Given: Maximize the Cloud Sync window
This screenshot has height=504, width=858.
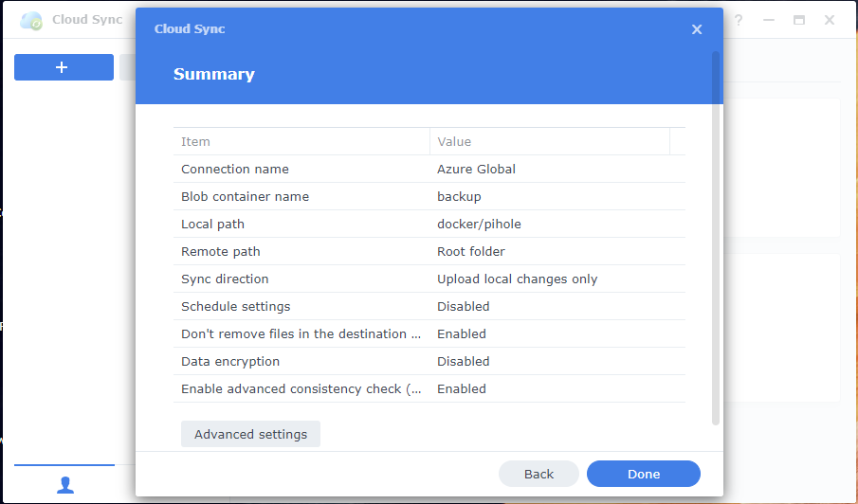Looking at the screenshot, I should pos(799,20).
